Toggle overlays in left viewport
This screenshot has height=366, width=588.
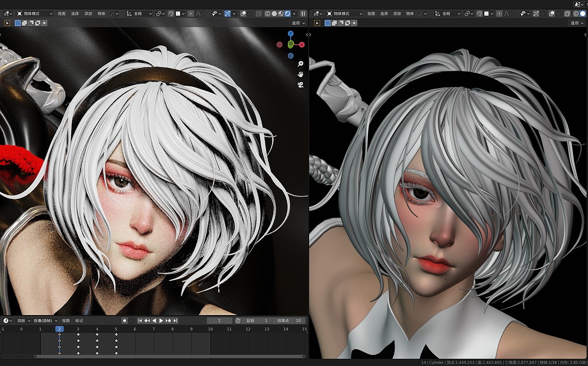coord(243,14)
